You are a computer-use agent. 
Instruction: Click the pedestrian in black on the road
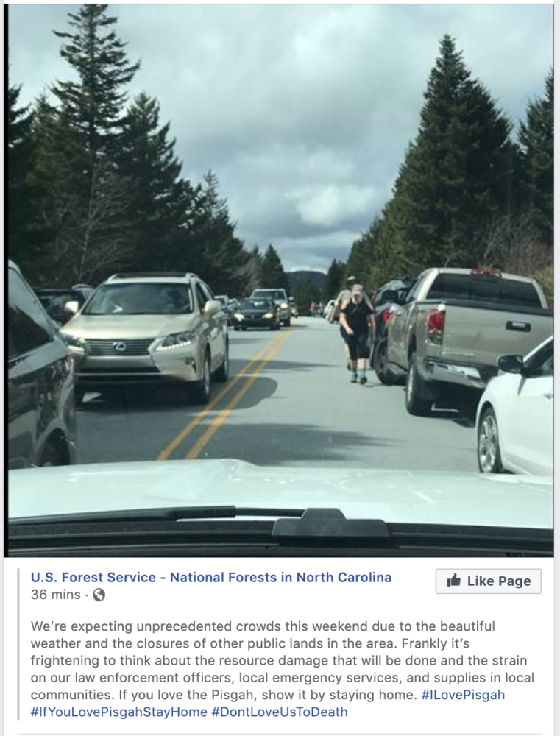[x=357, y=333]
